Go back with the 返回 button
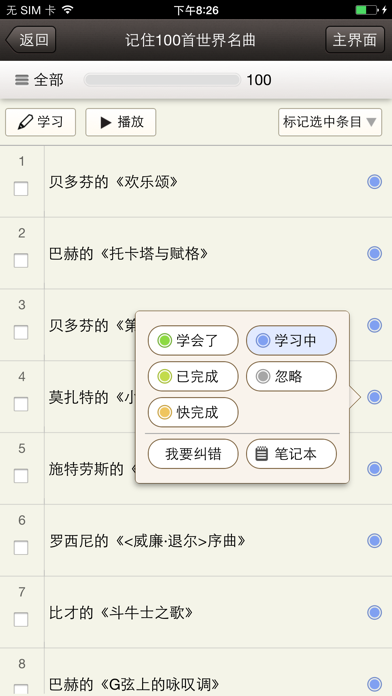Viewport: 392px width, 696px height. click(31, 40)
